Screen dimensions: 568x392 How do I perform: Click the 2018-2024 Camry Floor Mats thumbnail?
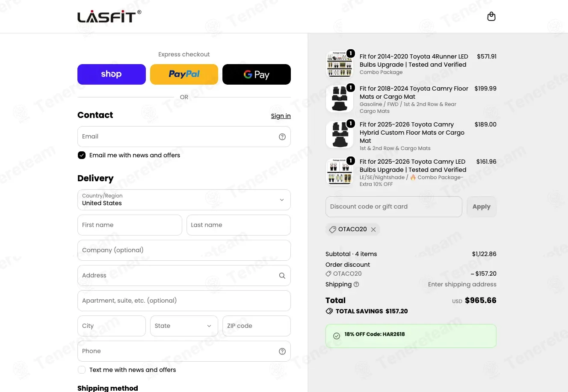tap(340, 99)
